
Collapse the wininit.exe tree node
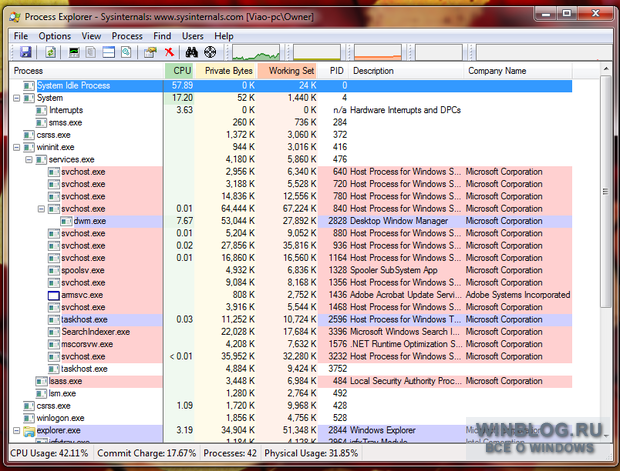[16, 148]
